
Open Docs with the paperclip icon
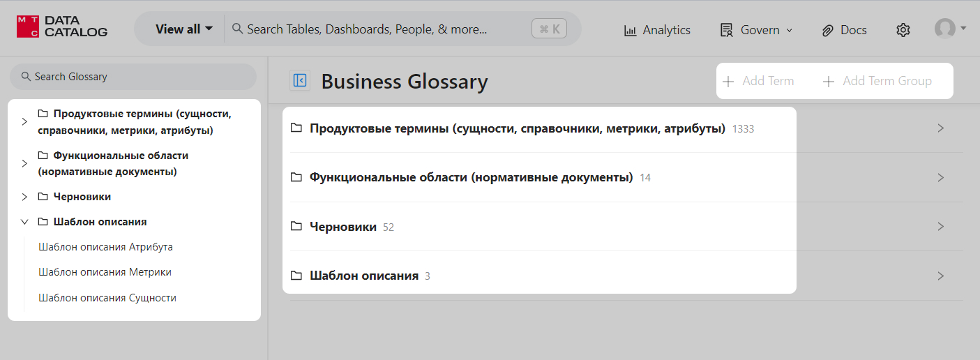tap(828, 30)
